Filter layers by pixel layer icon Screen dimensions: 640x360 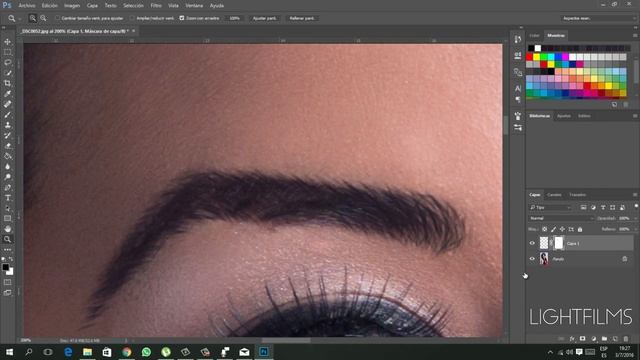[584, 208]
